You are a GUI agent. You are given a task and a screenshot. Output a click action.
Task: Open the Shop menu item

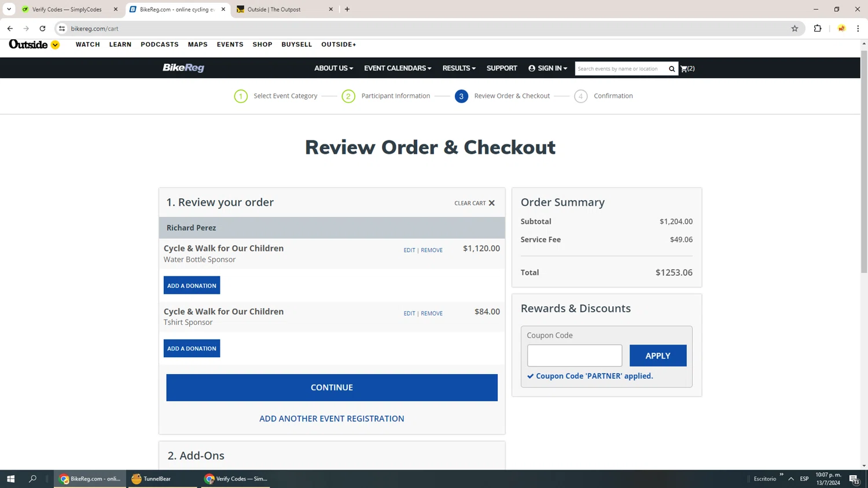point(262,45)
